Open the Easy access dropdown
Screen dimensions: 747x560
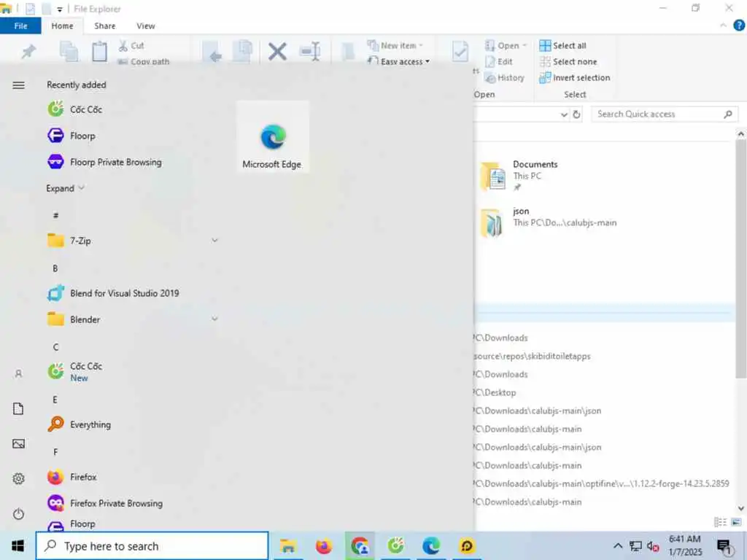click(x=398, y=61)
